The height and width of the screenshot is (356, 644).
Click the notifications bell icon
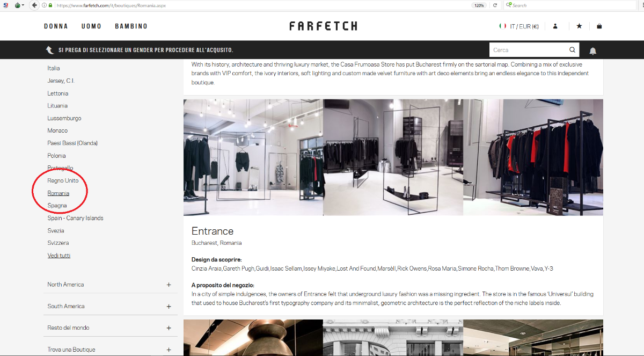coord(593,50)
